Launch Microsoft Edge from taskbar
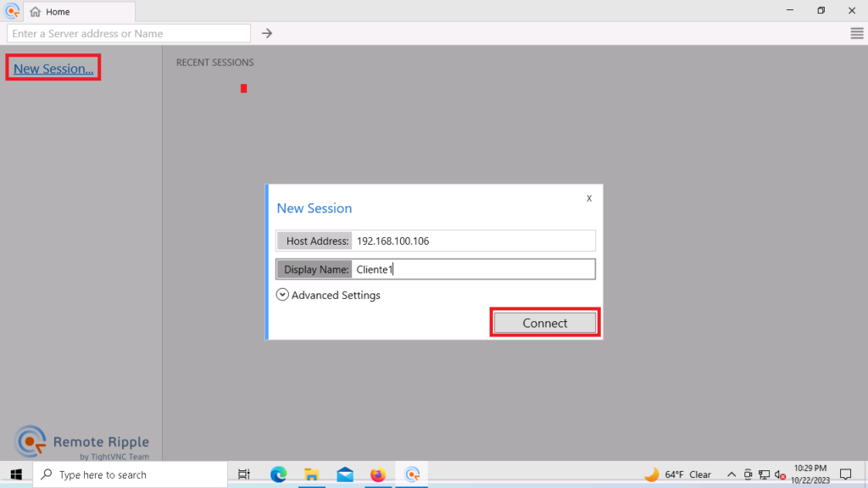868x488 pixels. [x=278, y=474]
